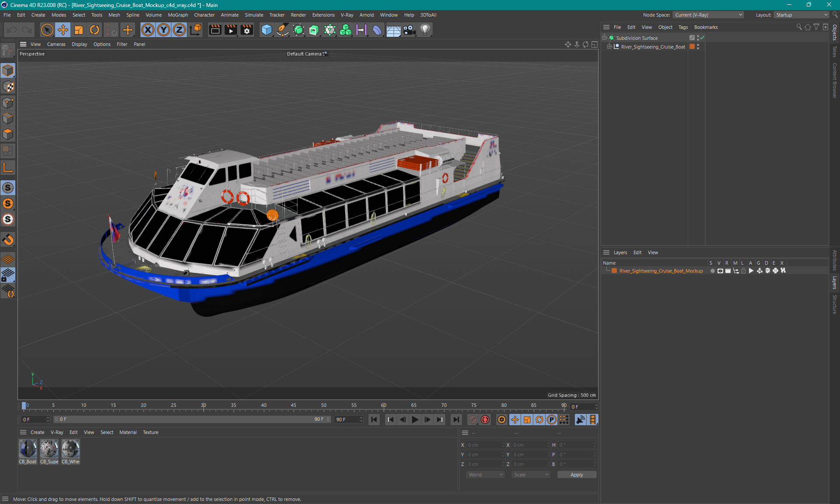Switch to Texture mode in left sidebar
Image resolution: width=840 pixels, height=504 pixels.
(8, 87)
